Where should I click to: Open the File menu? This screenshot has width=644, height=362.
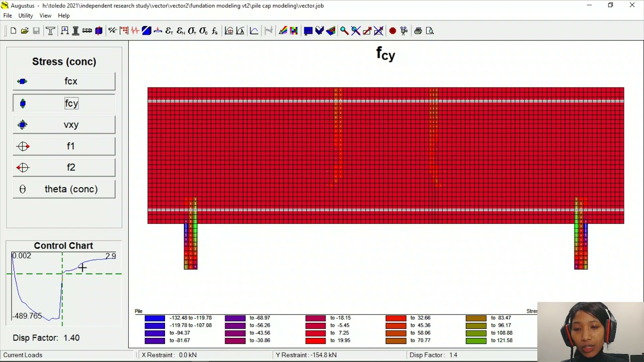(8, 16)
